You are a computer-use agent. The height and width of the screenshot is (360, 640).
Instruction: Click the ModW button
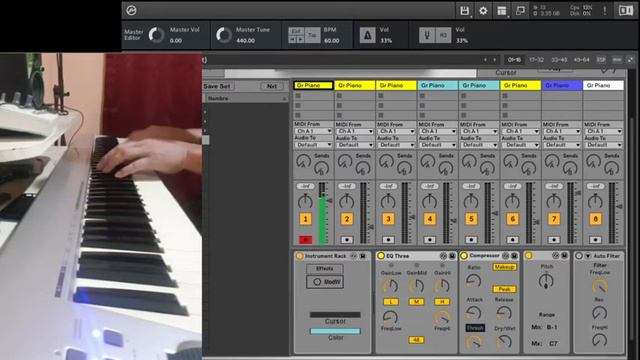[325, 282]
